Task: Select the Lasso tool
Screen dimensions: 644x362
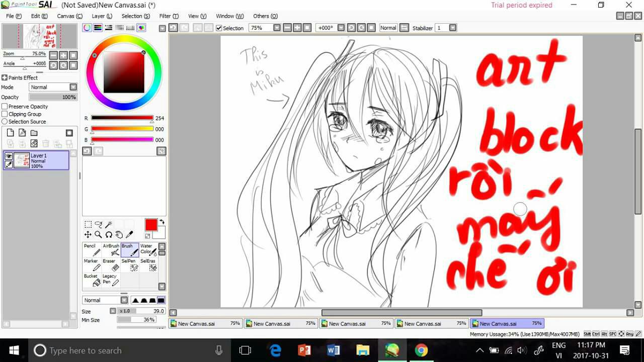Action: click(x=98, y=225)
